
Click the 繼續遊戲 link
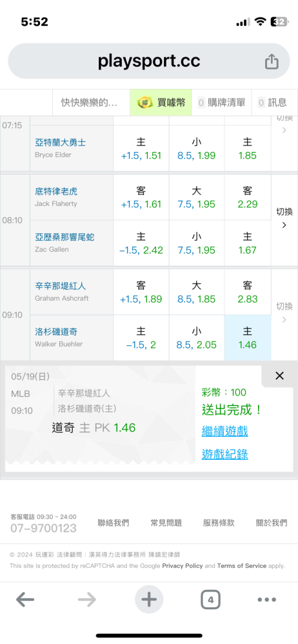click(x=224, y=431)
